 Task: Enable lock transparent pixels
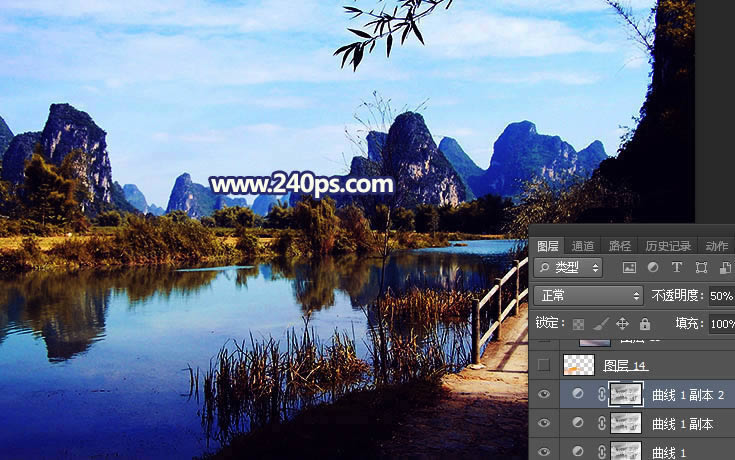tap(579, 324)
